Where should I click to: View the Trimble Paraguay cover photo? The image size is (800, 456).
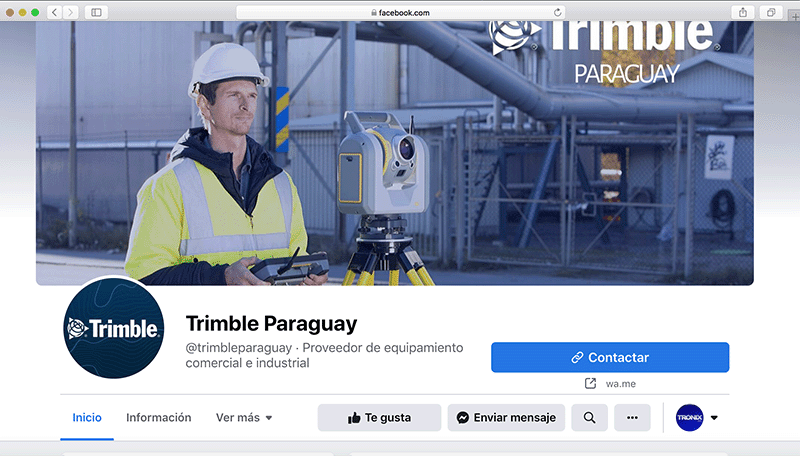point(394,153)
